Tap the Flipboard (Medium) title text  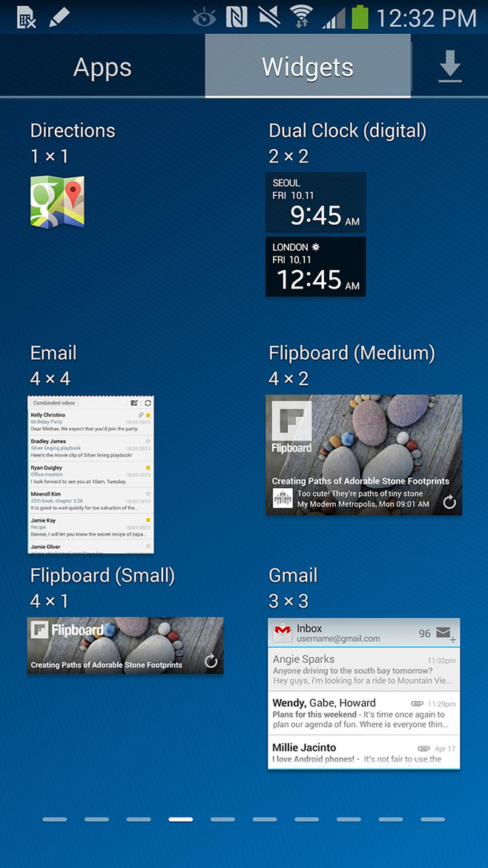click(352, 353)
